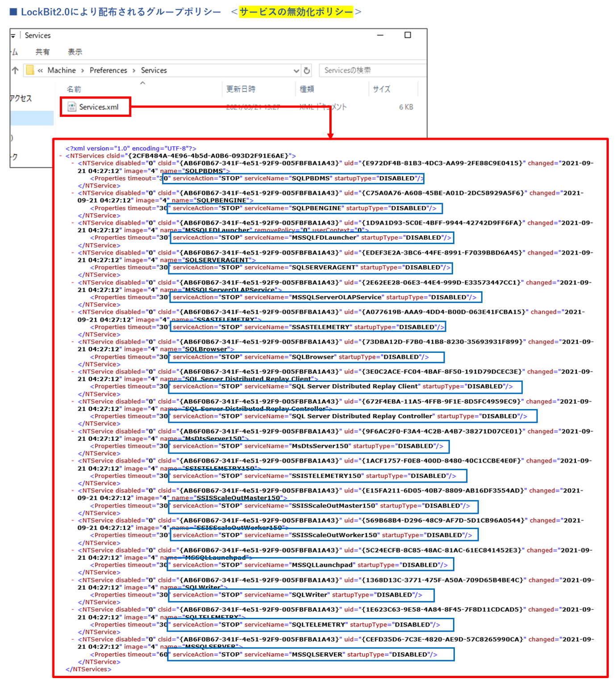Click the up arrow navigation button
The image size is (616, 683).
point(15,70)
